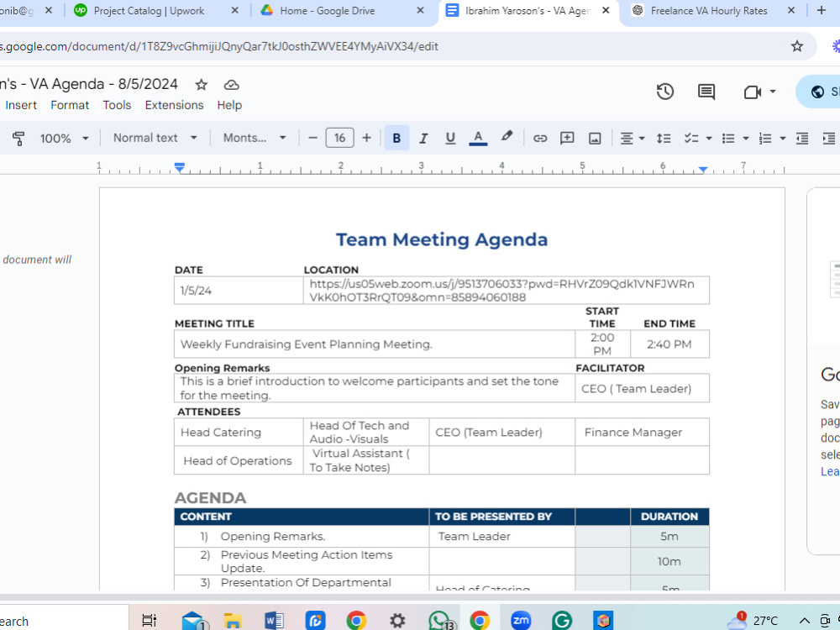Open the Tools menu
The width and height of the screenshot is (840, 630).
tap(117, 105)
